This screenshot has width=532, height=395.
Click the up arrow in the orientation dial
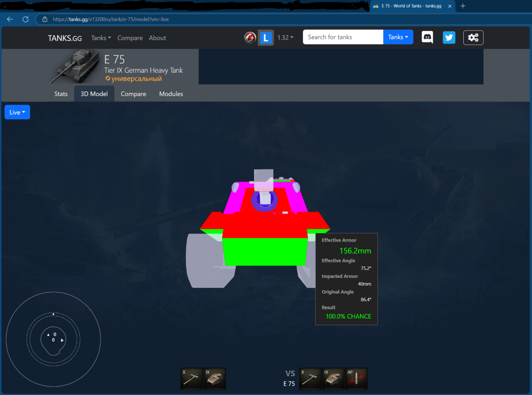tap(48, 334)
